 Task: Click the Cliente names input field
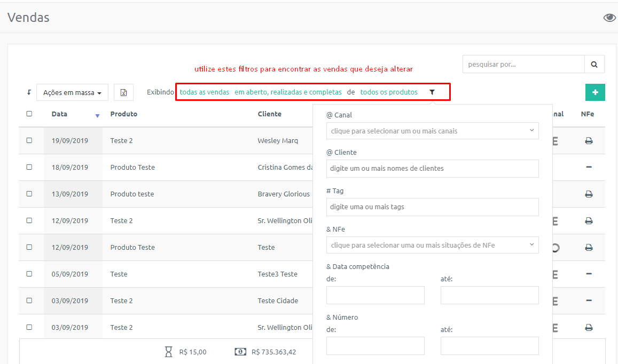click(432, 169)
